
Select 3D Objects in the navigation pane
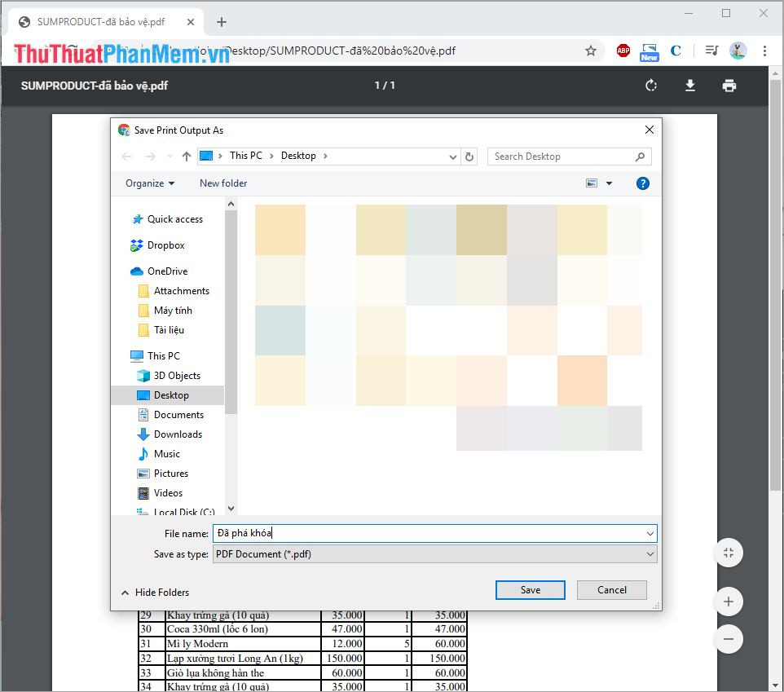[x=169, y=376]
